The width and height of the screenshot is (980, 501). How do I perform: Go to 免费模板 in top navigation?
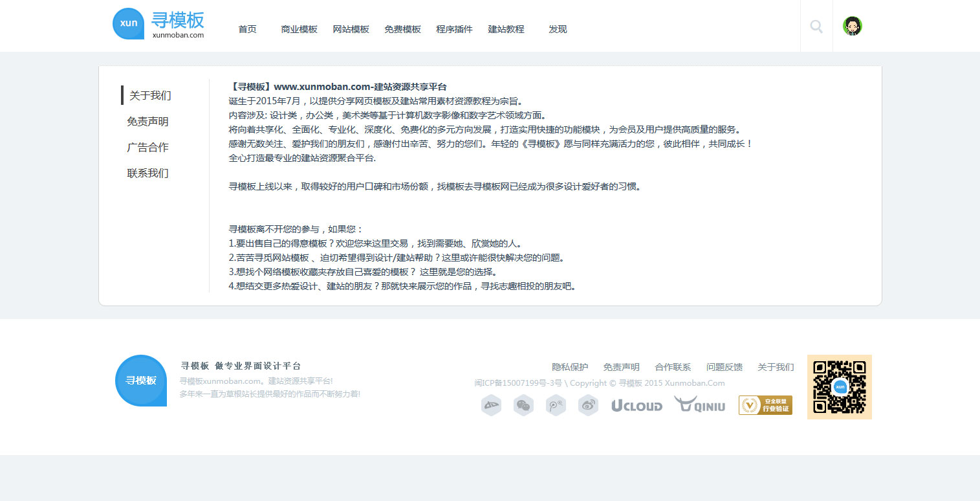coord(402,29)
